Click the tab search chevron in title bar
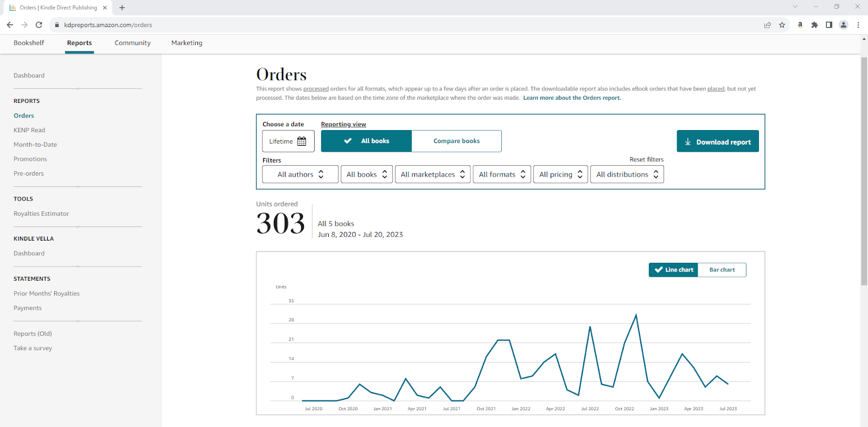The image size is (868, 427). coord(795,7)
